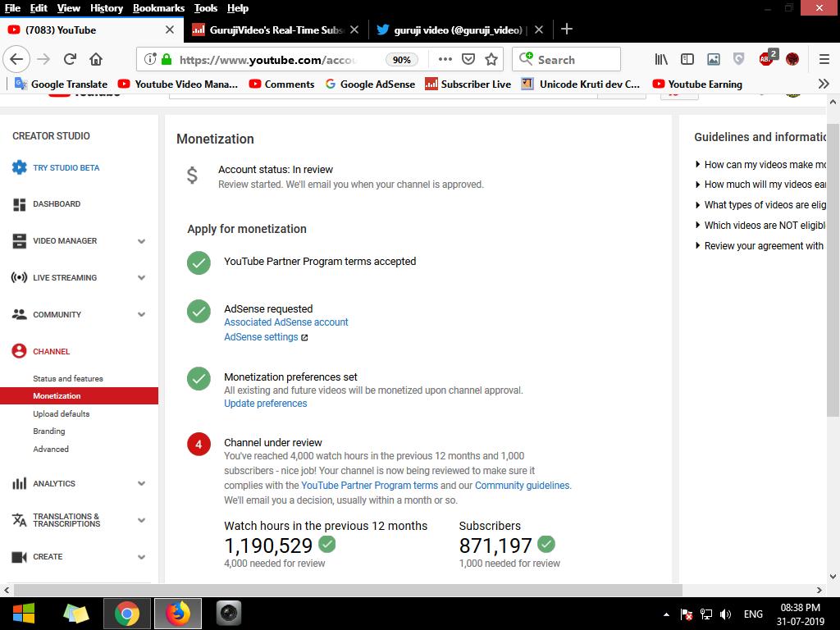The height and width of the screenshot is (630, 840).
Task: Expand 'Review your agreement with' guideline
Action: pos(759,245)
